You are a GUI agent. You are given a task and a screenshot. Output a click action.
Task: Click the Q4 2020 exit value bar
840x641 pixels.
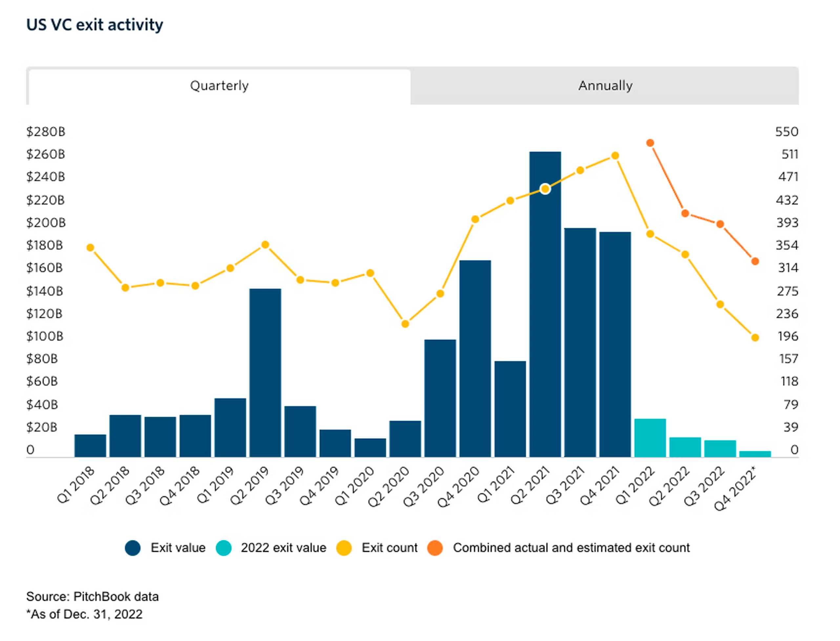point(475,359)
